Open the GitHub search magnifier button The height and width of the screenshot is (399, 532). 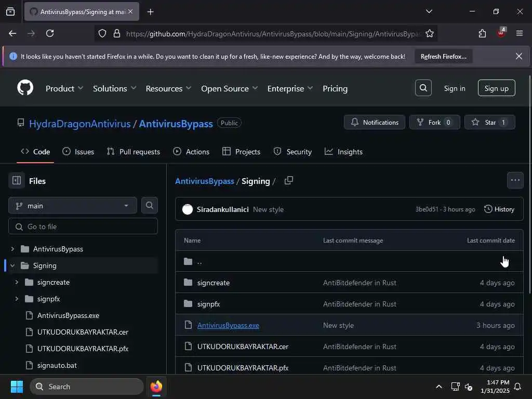coord(423,88)
